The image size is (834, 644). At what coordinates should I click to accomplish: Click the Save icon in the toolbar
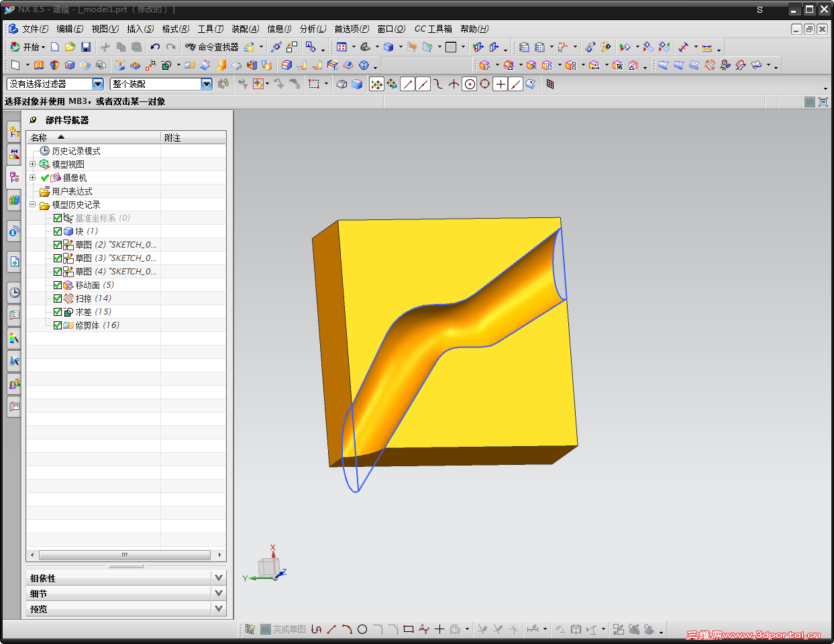[x=86, y=47]
